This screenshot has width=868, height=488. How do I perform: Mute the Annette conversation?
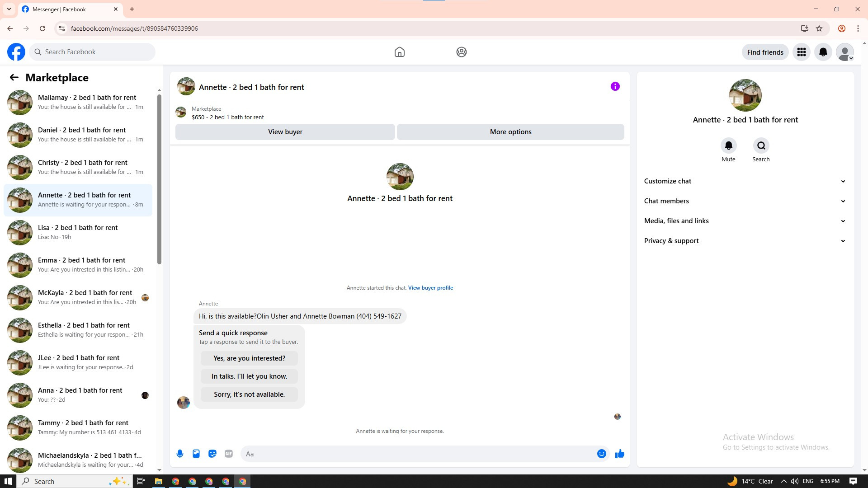pos(728,146)
